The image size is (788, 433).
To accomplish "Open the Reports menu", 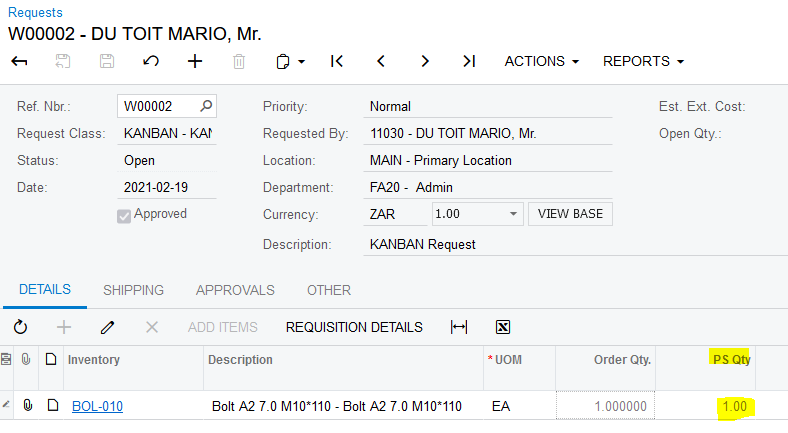I will (643, 61).
